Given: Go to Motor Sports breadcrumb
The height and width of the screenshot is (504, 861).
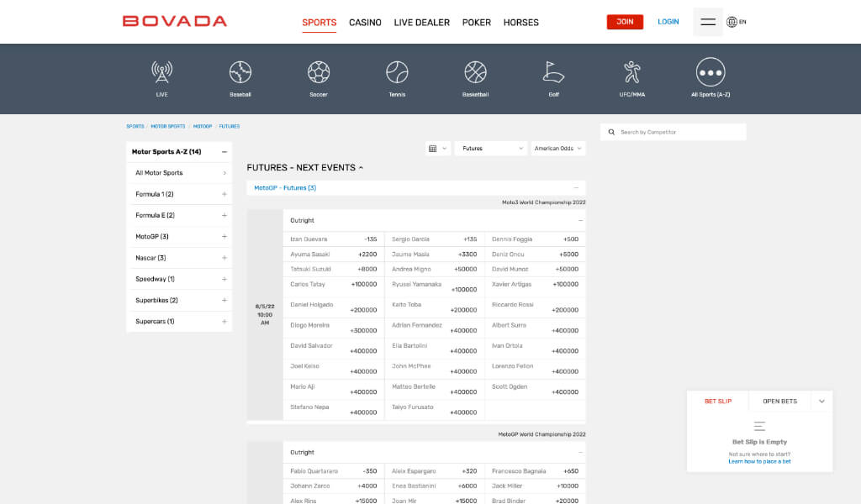Looking at the screenshot, I should click(168, 127).
